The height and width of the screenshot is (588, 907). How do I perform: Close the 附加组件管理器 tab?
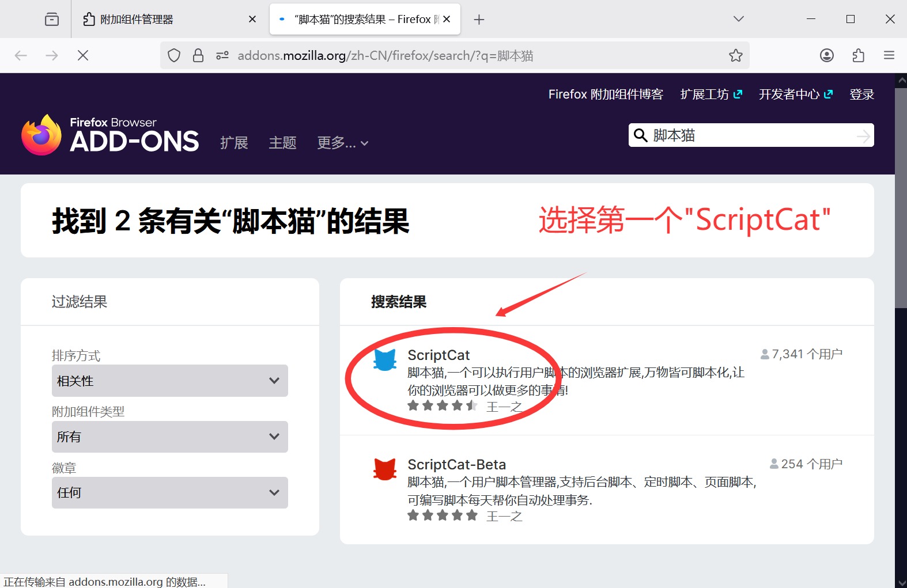click(252, 19)
